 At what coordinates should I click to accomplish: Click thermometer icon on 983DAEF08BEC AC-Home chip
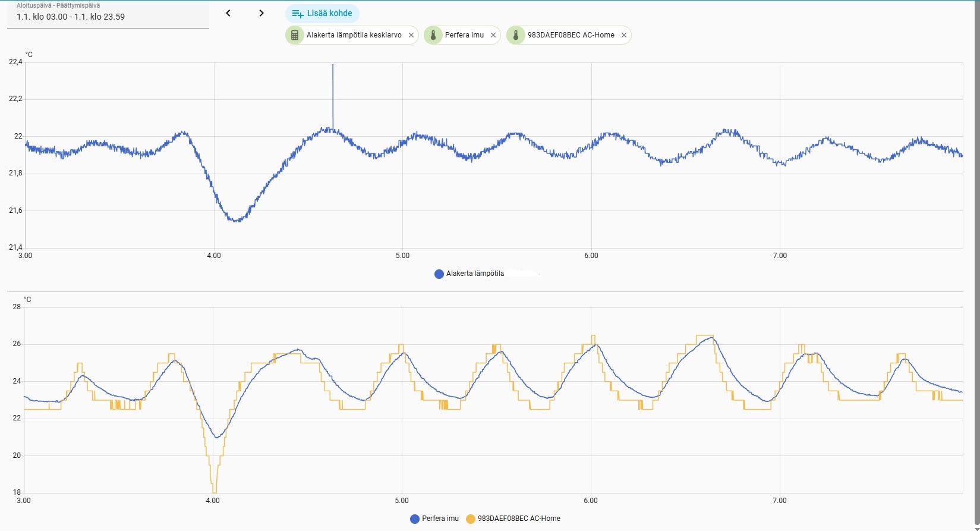(516, 35)
